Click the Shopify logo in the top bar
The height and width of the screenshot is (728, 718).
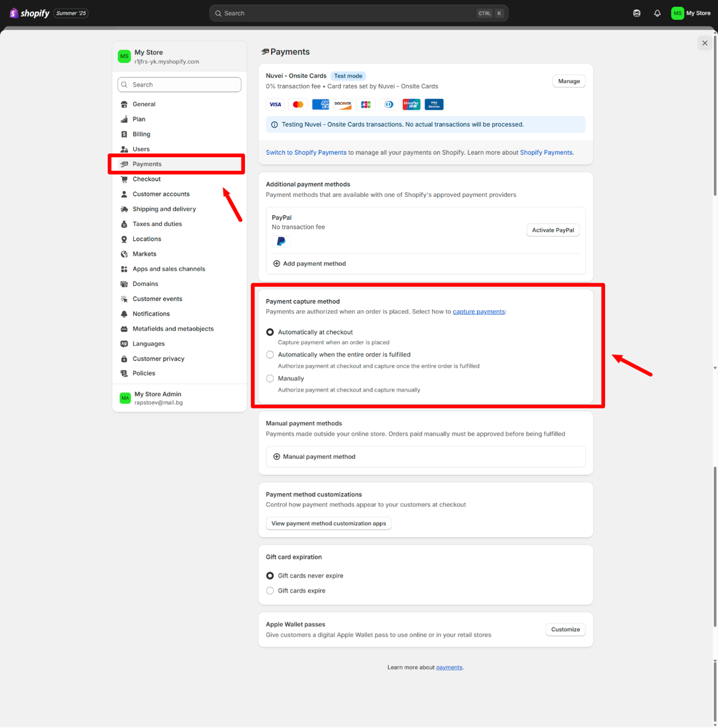click(x=30, y=13)
